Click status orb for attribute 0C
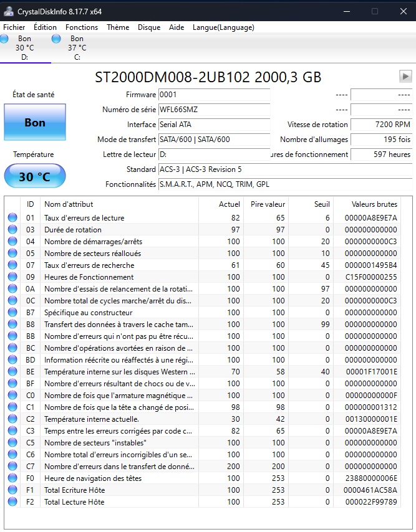Screen dimensions: 416x532 [12, 301]
